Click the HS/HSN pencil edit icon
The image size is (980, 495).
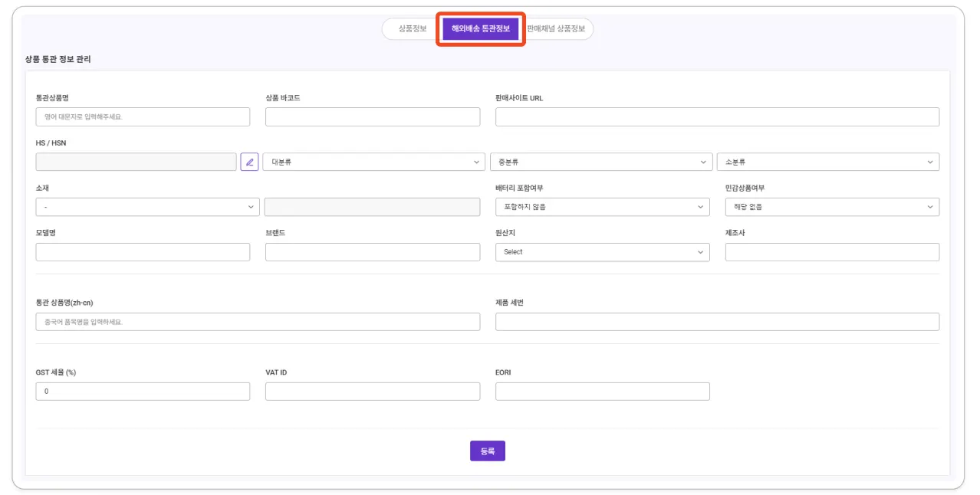[249, 162]
